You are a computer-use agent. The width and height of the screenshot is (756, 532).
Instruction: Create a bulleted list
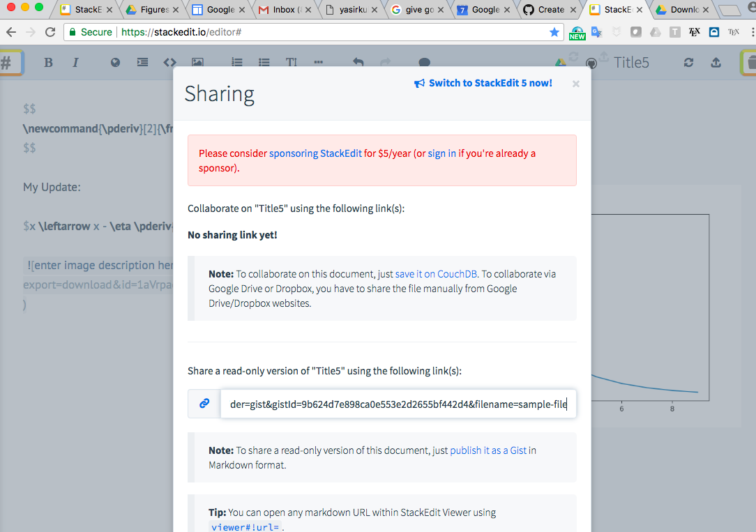pos(264,62)
